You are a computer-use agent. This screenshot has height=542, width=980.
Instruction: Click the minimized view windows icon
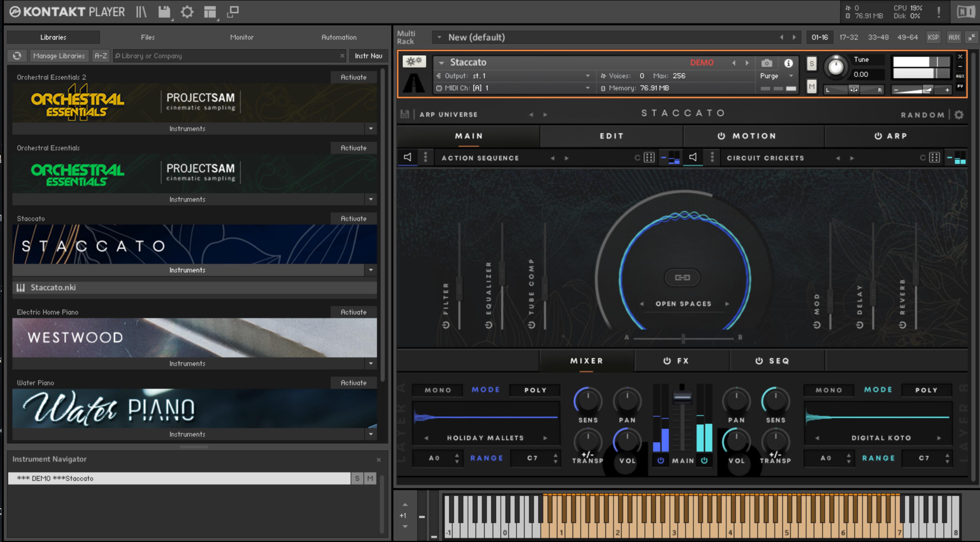tap(233, 12)
